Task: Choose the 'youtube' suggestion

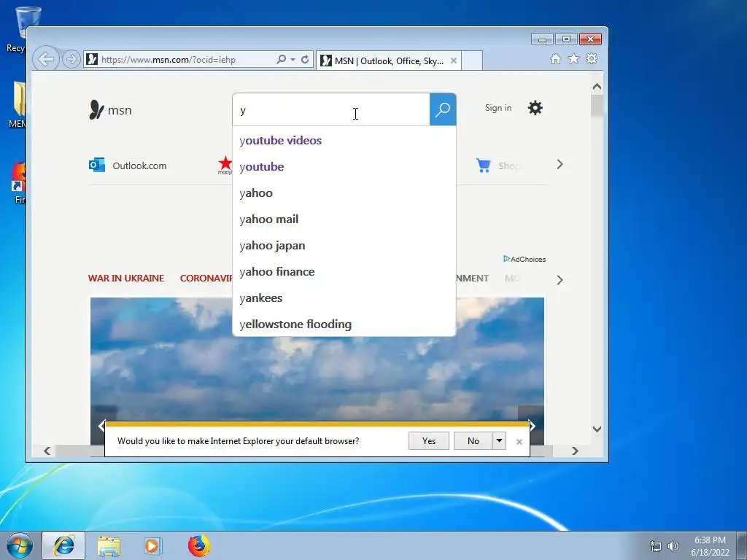Action: [x=344, y=167]
